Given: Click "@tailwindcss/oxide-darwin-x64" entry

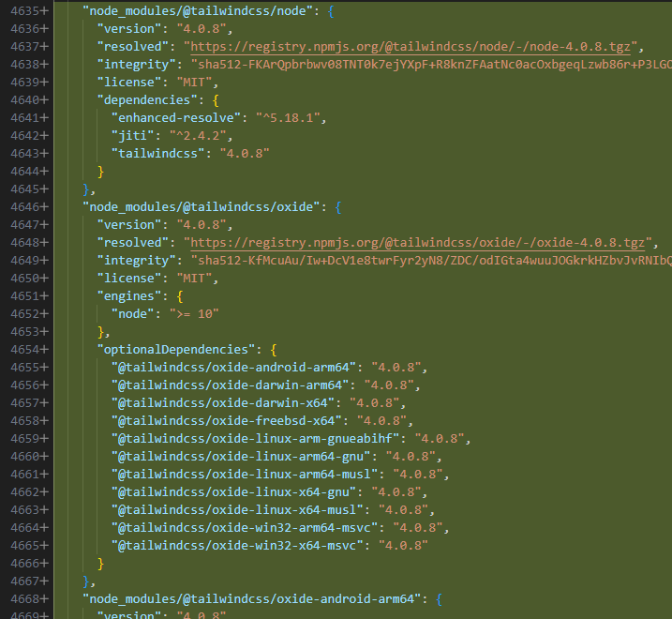Looking at the screenshot, I should (223, 402).
